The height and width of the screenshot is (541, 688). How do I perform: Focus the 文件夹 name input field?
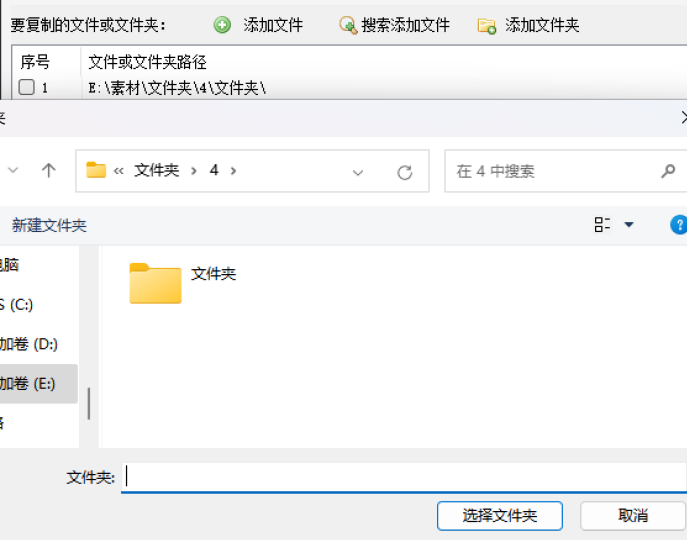pos(404,477)
